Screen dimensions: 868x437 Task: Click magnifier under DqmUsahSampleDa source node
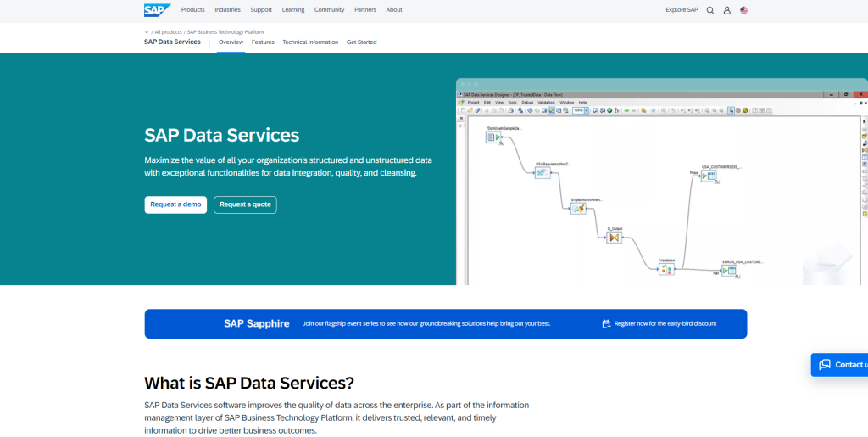(501, 143)
